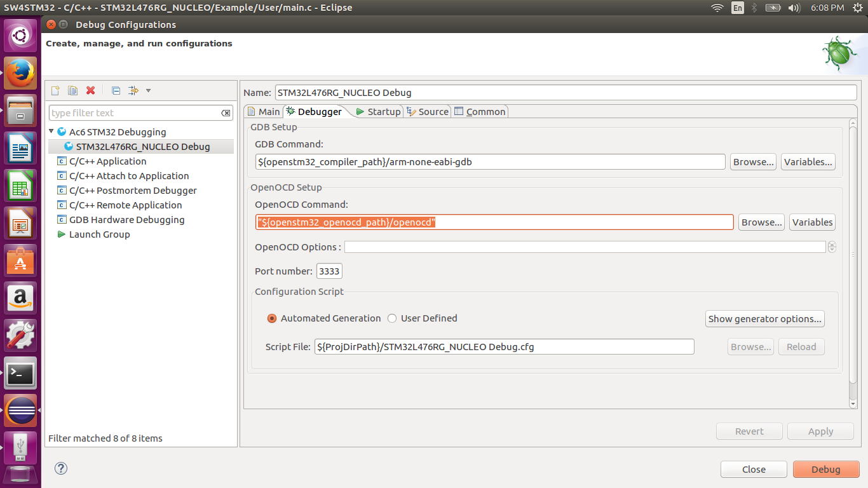Click the type filter text box

coord(141,113)
